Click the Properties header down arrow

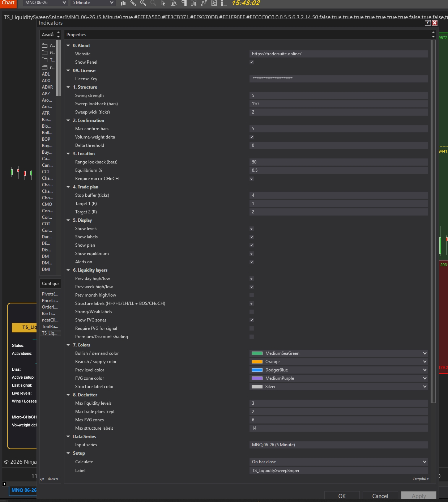(433, 37)
